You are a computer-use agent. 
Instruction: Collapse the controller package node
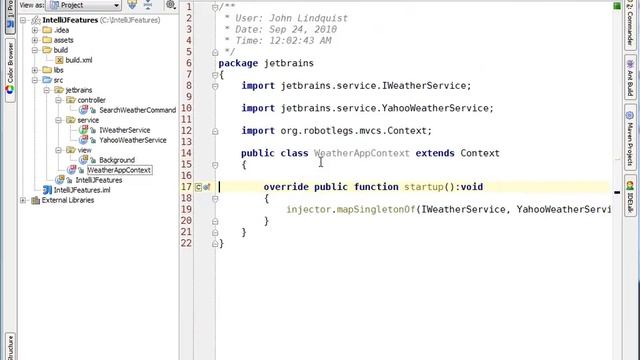click(59, 100)
